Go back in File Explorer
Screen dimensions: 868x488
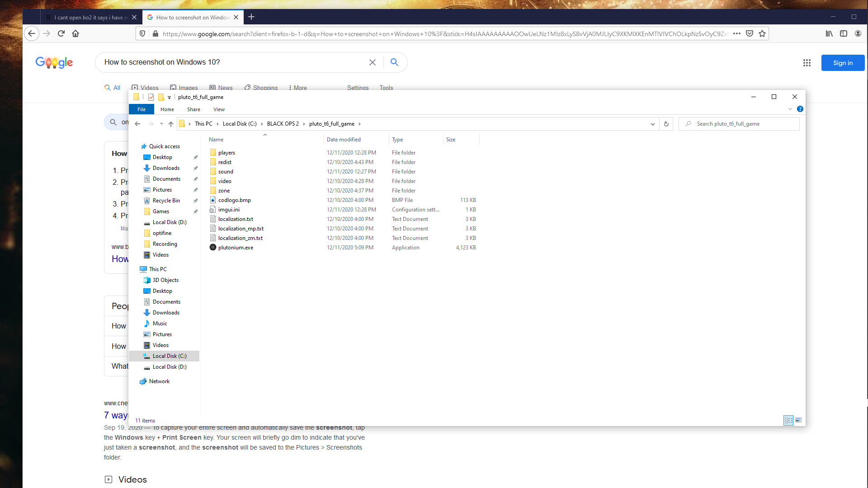[x=137, y=124]
